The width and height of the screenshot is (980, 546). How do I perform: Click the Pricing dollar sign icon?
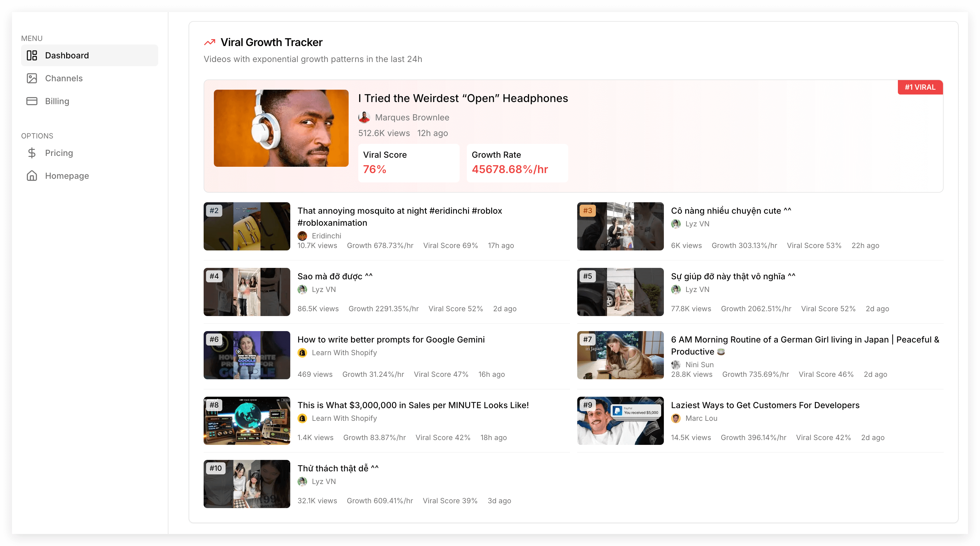click(32, 153)
